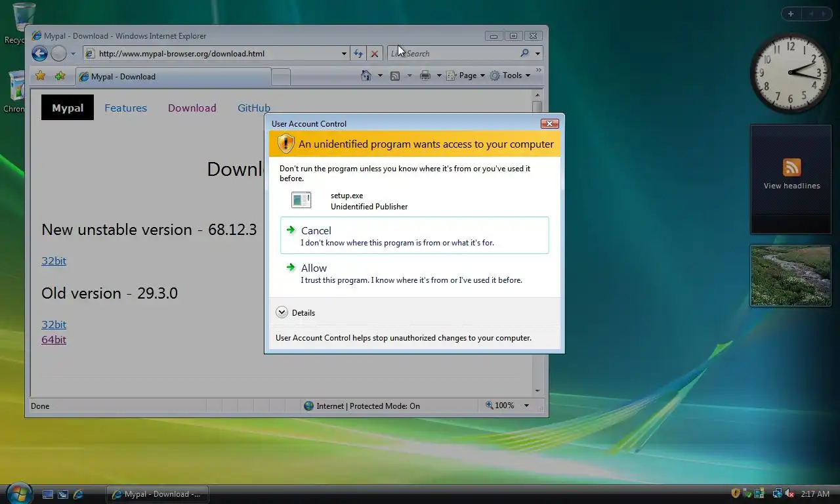This screenshot has width=840, height=504.
Task: Click the UAC shield warning icon
Action: pyautogui.click(x=285, y=144)
